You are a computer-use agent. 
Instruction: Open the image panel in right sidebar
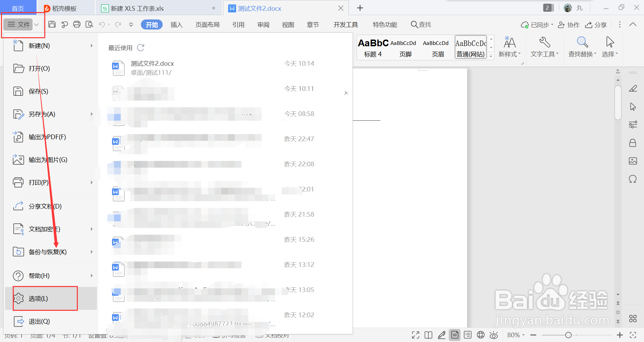[x=633, y=161]
